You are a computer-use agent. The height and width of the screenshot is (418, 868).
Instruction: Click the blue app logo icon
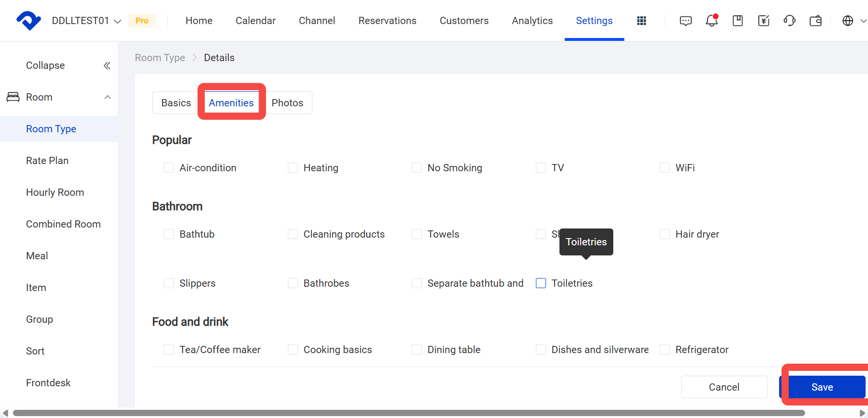(29, 21)
